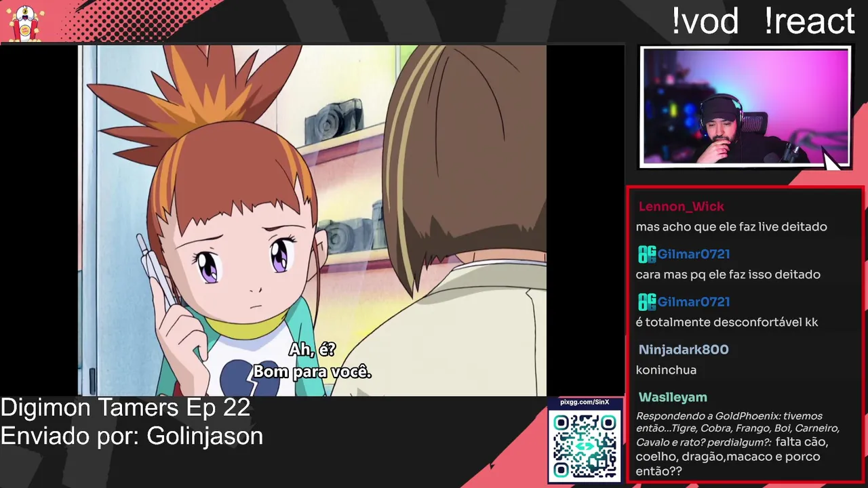Viewport: 868px width, 488px height.
Task: Click the 'Bom para você.' subtitle line
Action: click(x=312, y=372)
